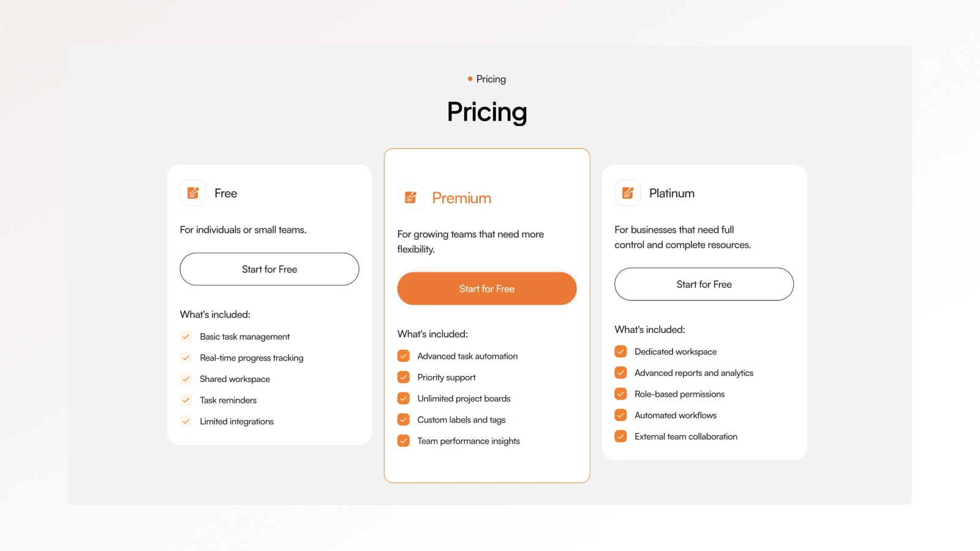Select the Platinum plan title

point(672,193)
